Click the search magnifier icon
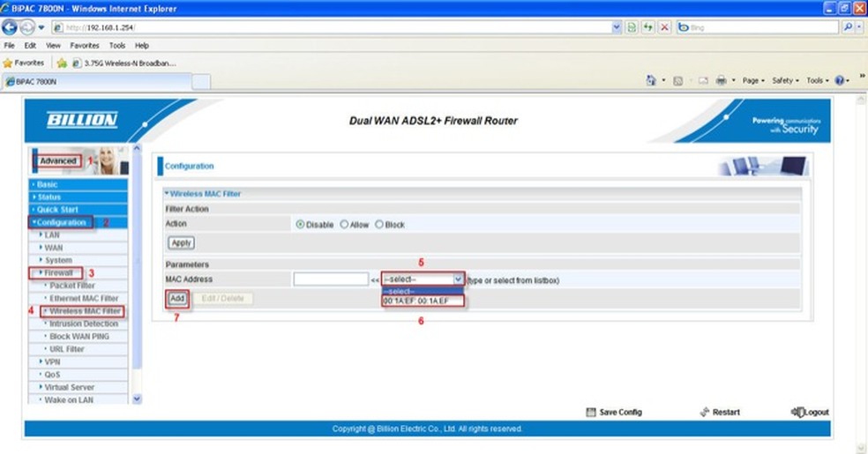Image resolution: width=868 pixels, height=454 pixels. click(x=848, y=27)
